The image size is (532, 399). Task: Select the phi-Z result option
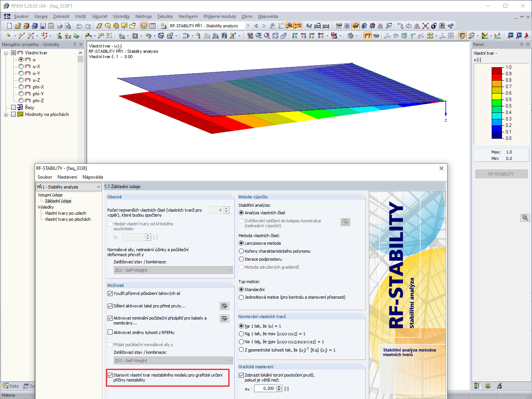[21, 101]
